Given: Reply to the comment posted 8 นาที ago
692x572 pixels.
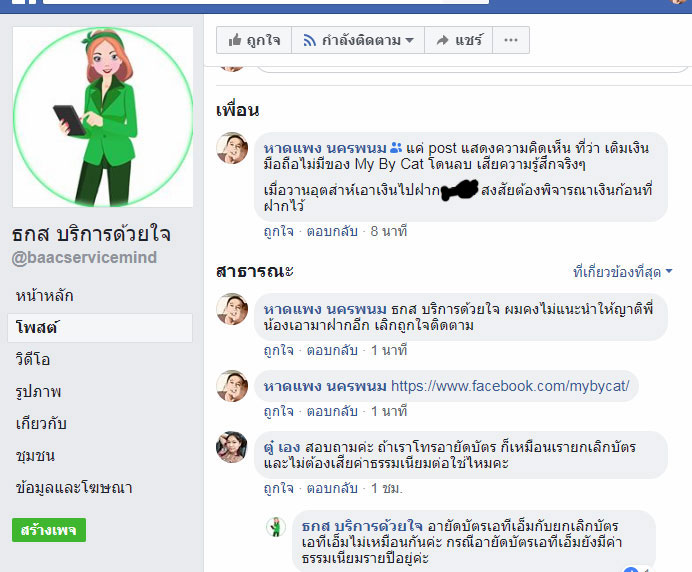Looking at the screenshot, I should tap(332, 231).
